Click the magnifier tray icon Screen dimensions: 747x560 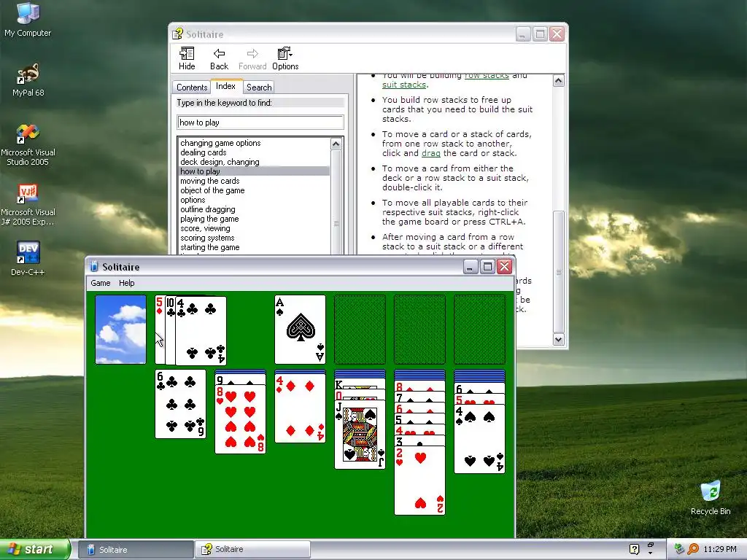(x=693, y=549)
